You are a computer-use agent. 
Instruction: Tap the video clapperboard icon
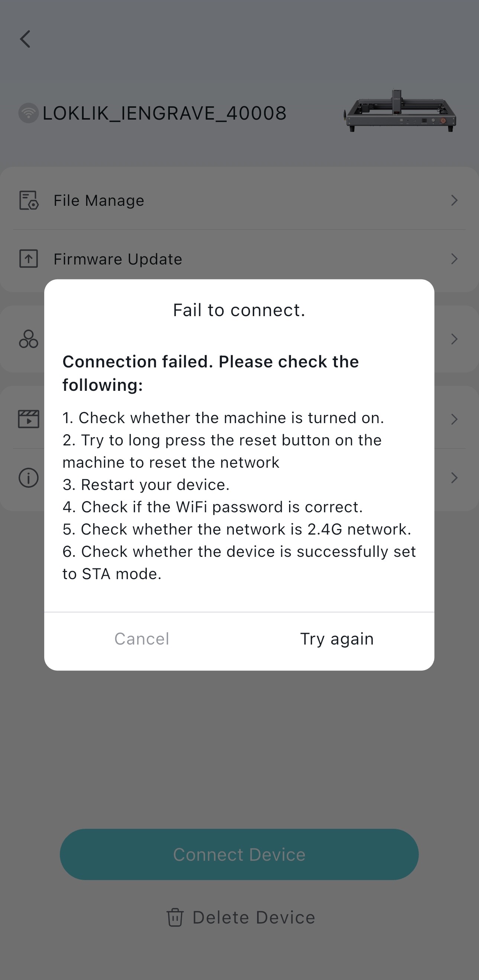(29, 419)
